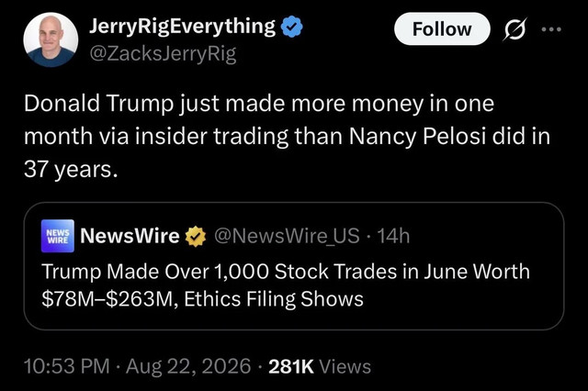
Task: Click the @NewsWire_US handle
Action: (287, 236)
